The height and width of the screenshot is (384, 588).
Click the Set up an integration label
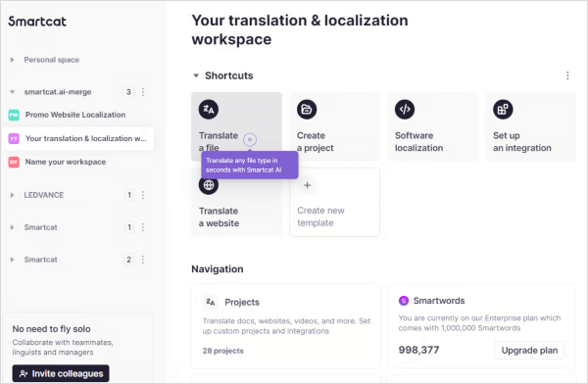522,141
